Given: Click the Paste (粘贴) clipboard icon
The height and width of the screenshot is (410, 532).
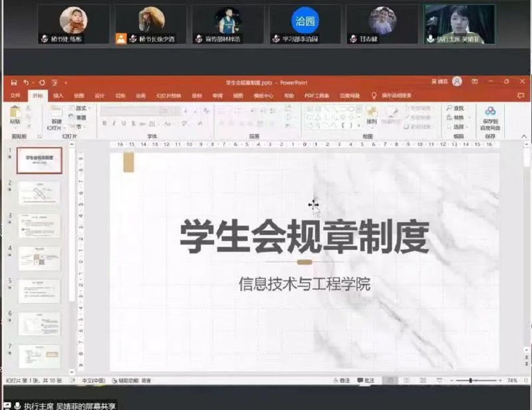Looking at the screenshot, I should click(15, 113).
